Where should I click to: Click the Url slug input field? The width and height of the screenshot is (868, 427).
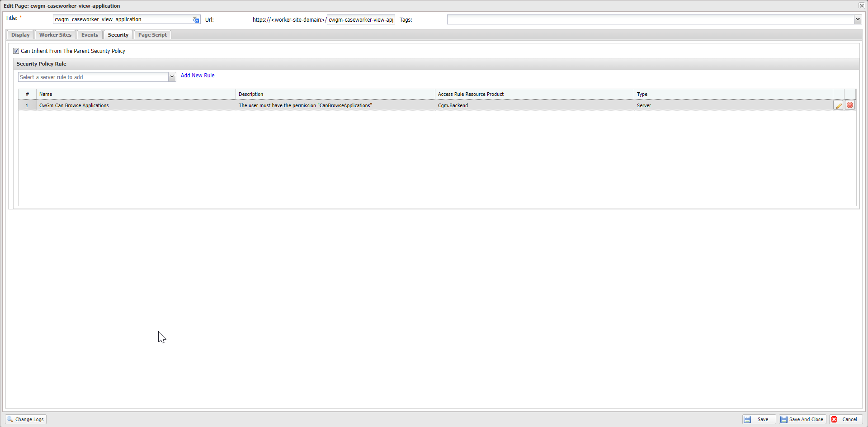click(x=361, y=19)
